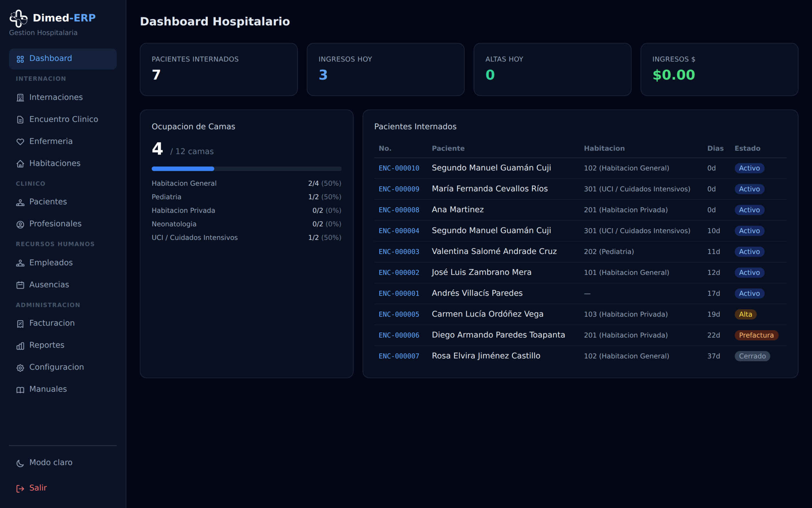Click patient name Ana Martinez

458,210
